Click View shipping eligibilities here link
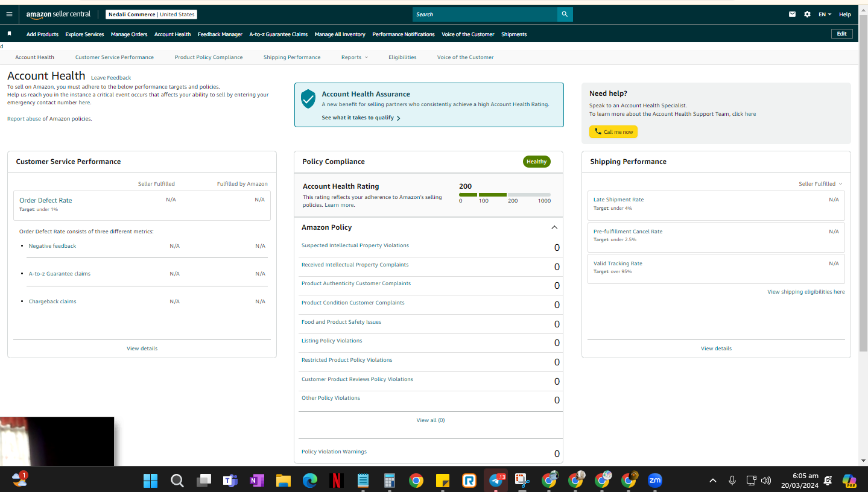The width and height of the screenshot is (868, 492). pos(806,292)
